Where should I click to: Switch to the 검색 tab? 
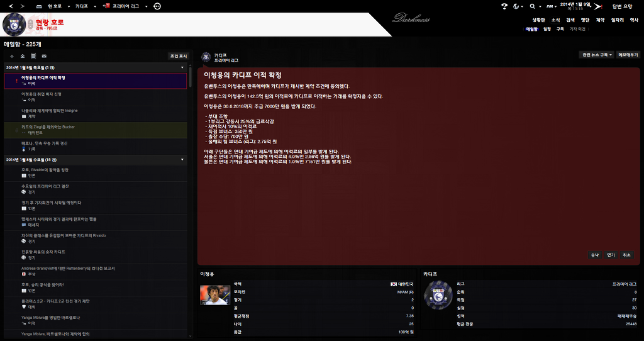tap(570, 20)
